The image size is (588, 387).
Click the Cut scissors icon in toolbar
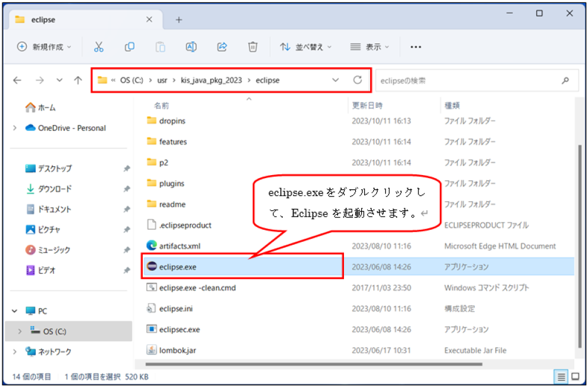click(99, 47)
